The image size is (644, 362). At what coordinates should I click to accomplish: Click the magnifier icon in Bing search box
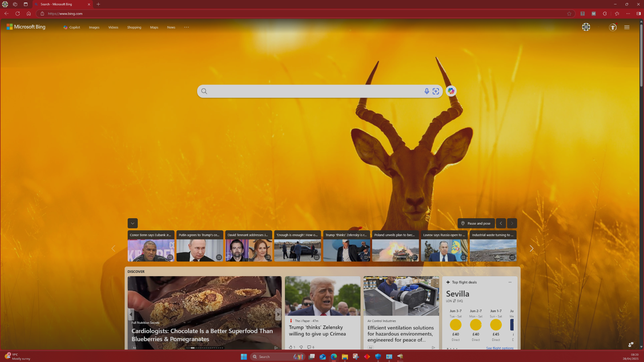[204, 91]
